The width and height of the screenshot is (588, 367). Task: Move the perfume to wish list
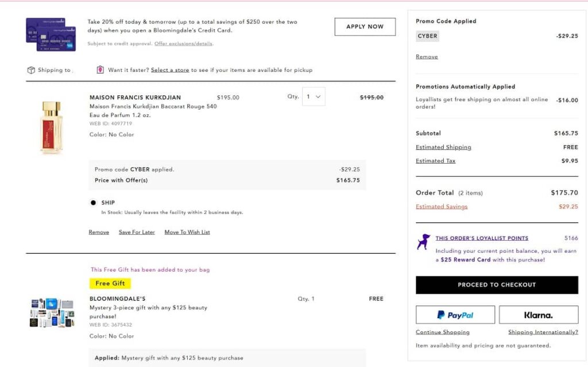coord(187,233)
